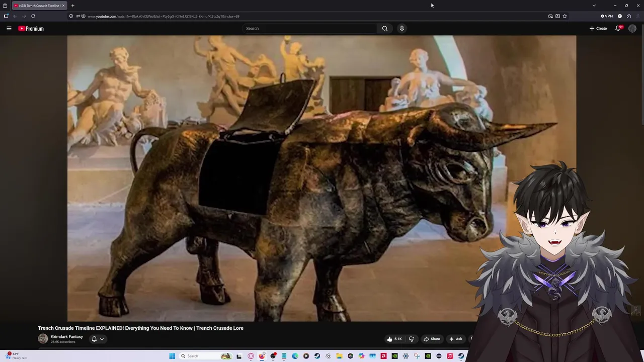Screen dimensions: 644x362
Task: Click the page vertical scrollbar
Action: point(642,75)
